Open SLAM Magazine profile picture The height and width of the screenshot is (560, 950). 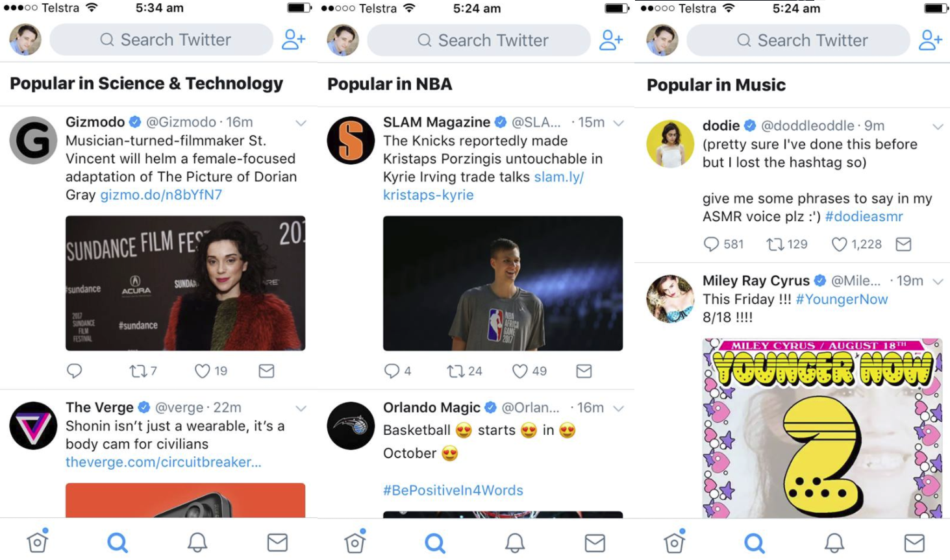351,140
